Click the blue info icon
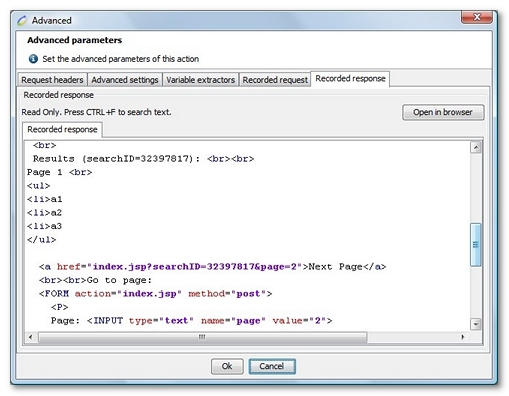 (x=33, y=59)
